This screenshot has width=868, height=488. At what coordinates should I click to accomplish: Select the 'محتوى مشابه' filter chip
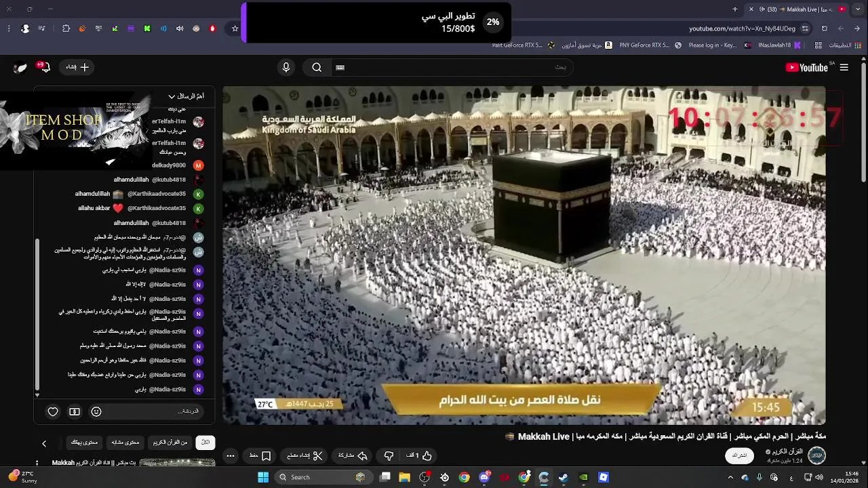[125, 442]
